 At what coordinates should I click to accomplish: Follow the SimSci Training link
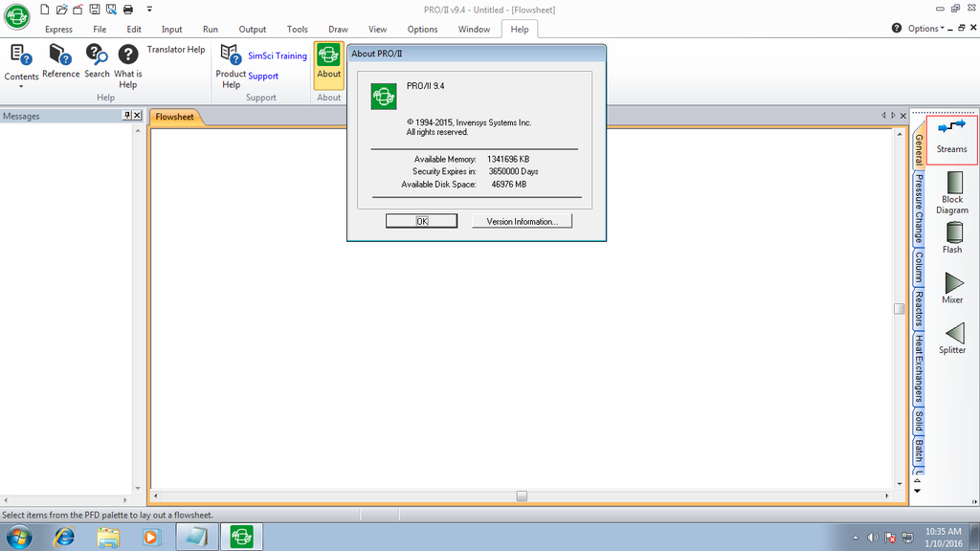(278, 55)
